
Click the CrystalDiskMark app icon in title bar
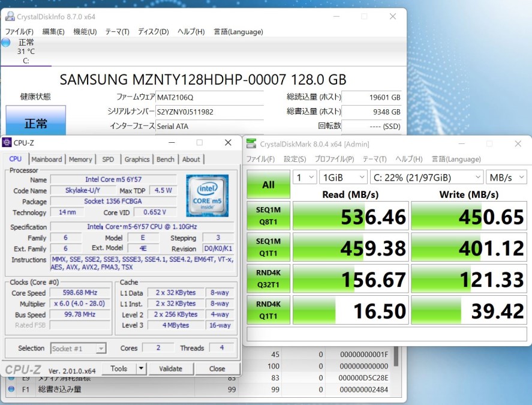[251, 143]
